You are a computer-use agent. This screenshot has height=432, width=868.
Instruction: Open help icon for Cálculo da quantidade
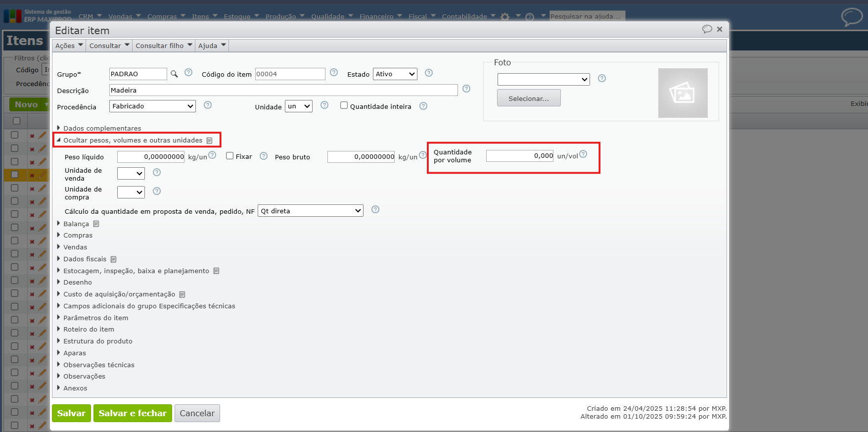pos(375,209)
